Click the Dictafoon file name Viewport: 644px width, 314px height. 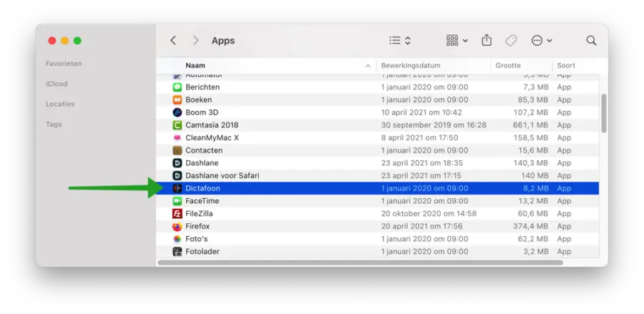(x=203, y=188)
